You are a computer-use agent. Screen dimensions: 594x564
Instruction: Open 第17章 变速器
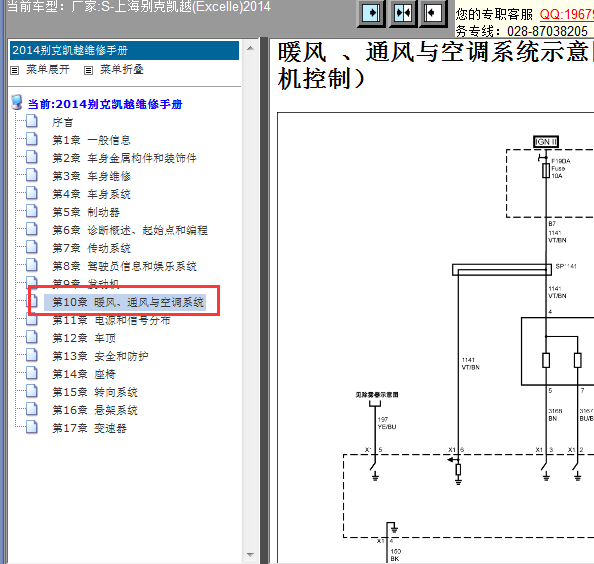89,428
